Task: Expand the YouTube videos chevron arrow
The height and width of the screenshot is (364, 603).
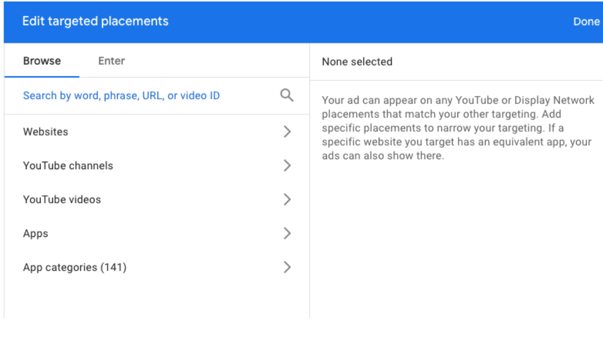Action: 287,199
